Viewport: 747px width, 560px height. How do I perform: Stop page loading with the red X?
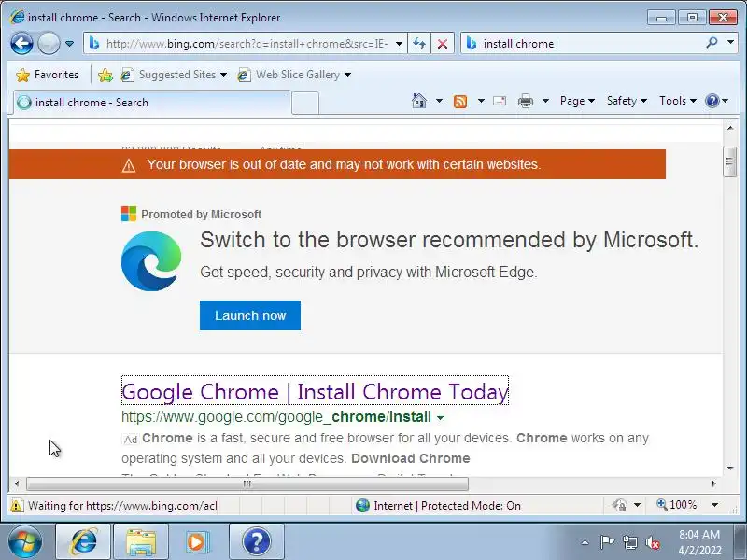[443, 44]
